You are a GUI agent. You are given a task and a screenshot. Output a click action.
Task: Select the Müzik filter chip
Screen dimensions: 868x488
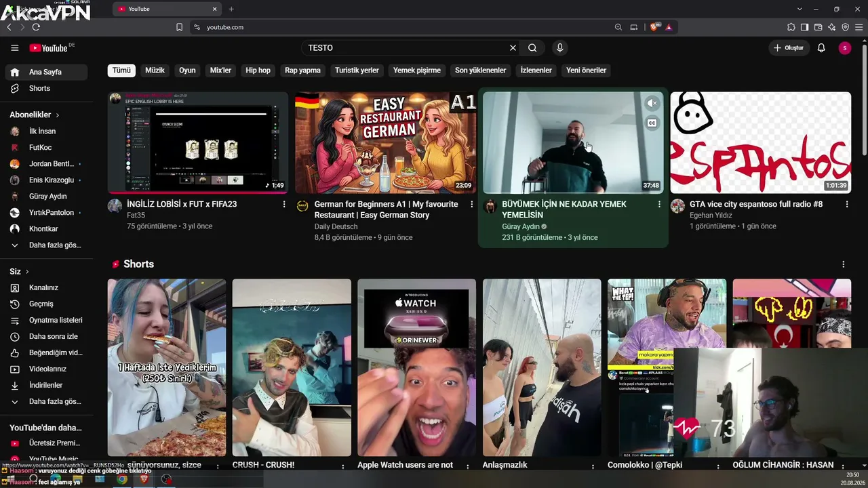pos(155,70)
